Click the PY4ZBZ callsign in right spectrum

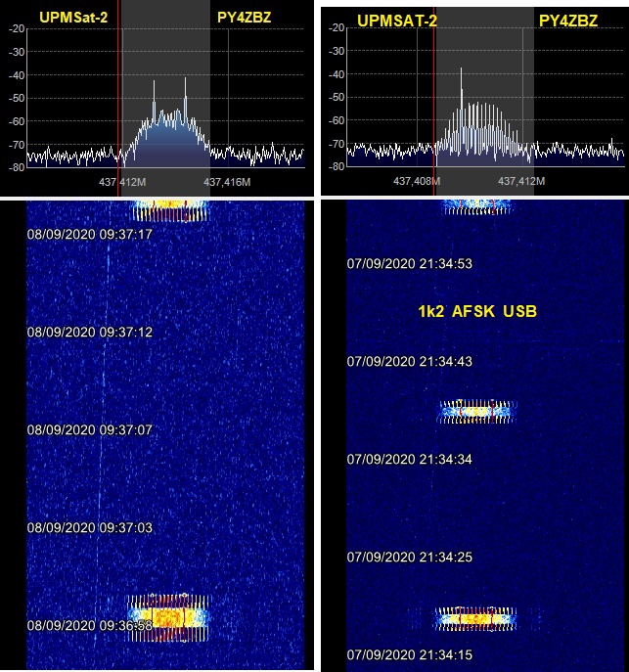pos(568,21)
